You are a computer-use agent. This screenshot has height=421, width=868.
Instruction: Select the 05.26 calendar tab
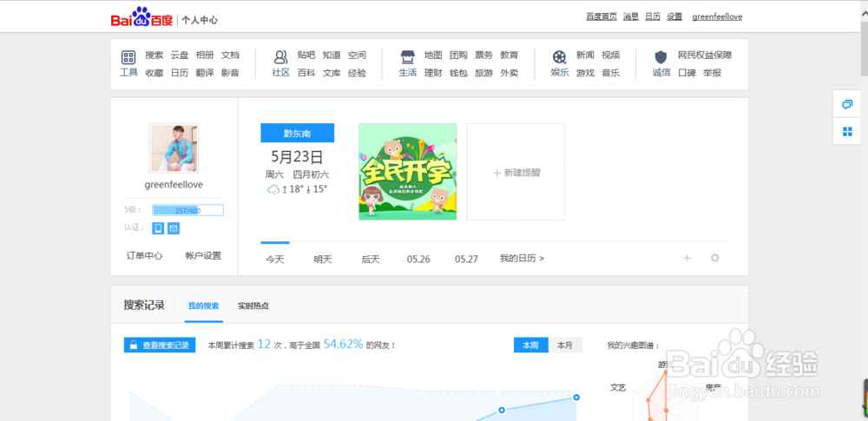click(x=418, y=259)
